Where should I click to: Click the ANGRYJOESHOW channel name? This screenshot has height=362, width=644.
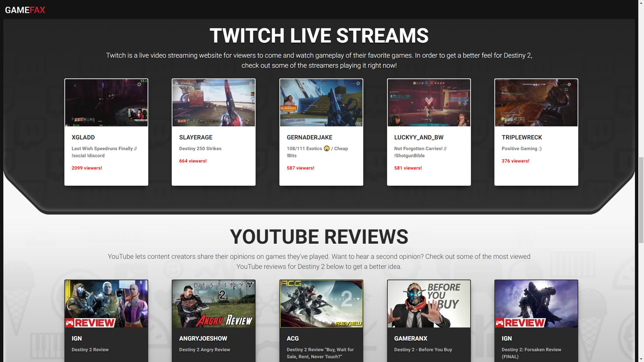(203, 339)
